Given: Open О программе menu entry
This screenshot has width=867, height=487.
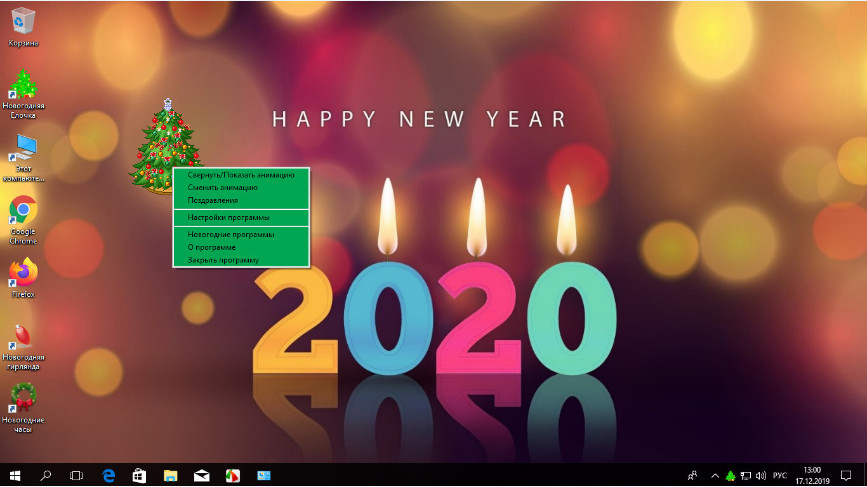Looking at the screenshot, I should click(x=241, y=247).
